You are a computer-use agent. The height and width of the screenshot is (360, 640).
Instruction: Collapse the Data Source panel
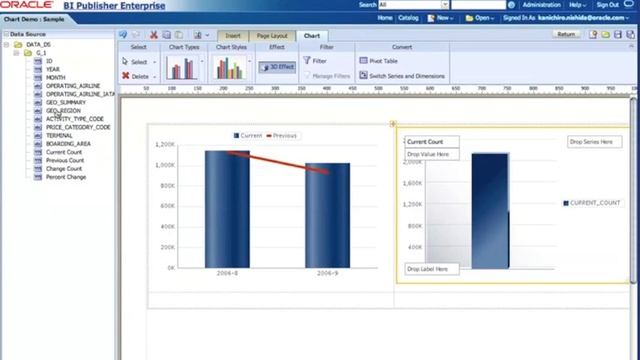tap(6, 34)
